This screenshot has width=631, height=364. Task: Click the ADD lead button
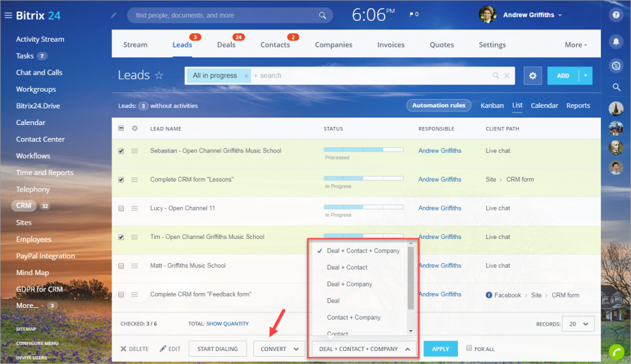point(563,76)
